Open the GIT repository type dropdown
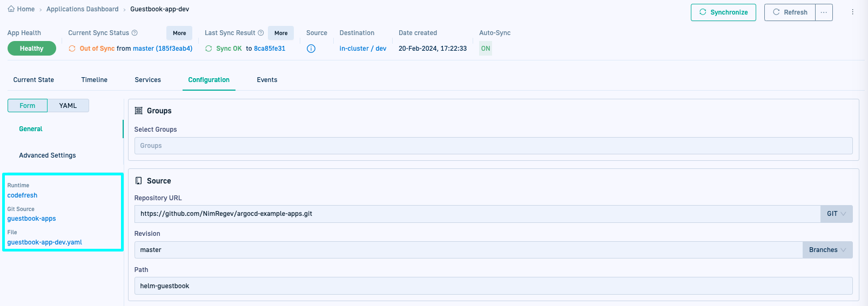 click(x=836, y=214)
